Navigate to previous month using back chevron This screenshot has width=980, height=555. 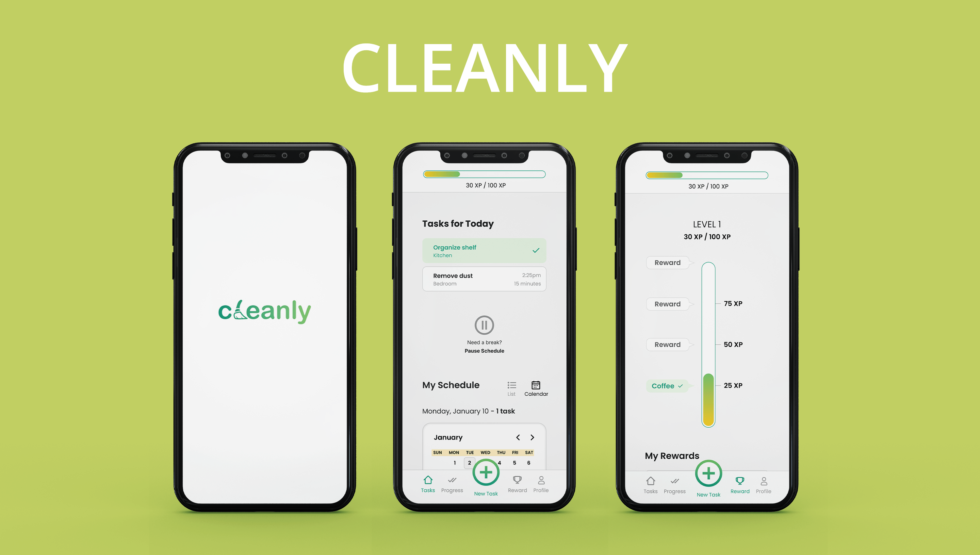pyautogui.click(x=518, y=438)
